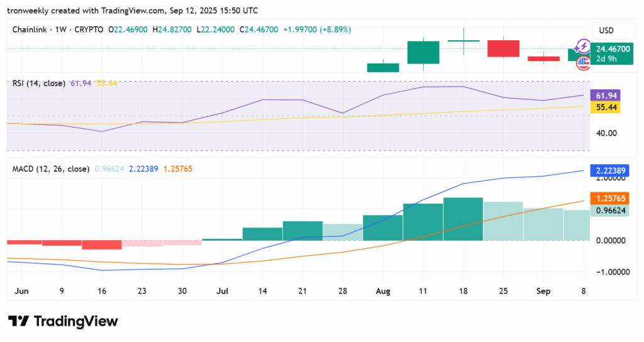The image size is (644, 342).
Task: Click the large red Aug 25 candlestick
Action: point(503,48)
